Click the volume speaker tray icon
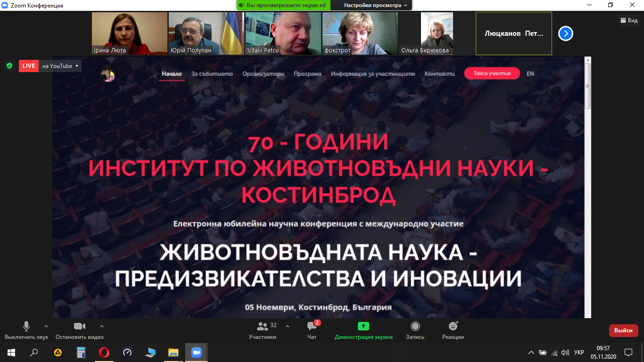The width and height of the screenshot is (644, 362). point(565,352)
